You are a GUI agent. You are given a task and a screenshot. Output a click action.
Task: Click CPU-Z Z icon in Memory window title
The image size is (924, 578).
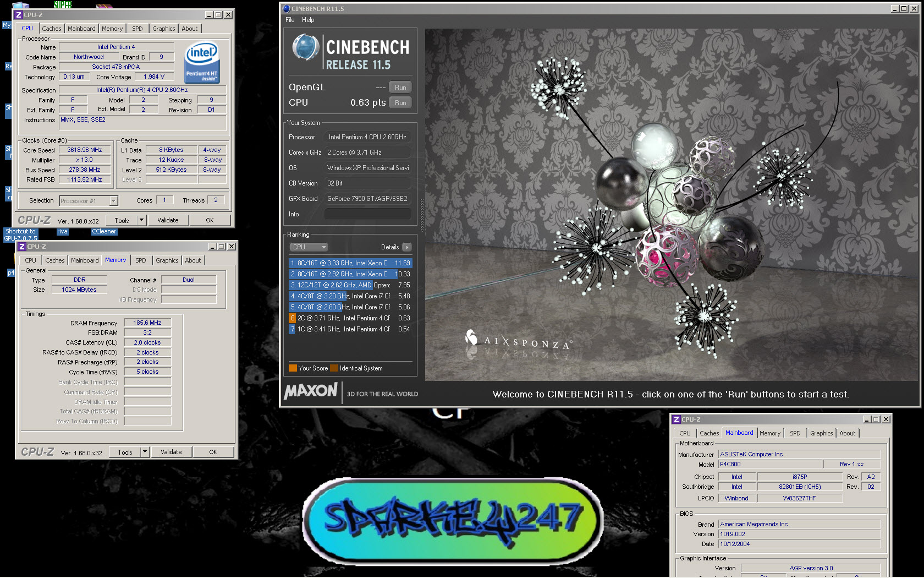click(x=22, y=247)
